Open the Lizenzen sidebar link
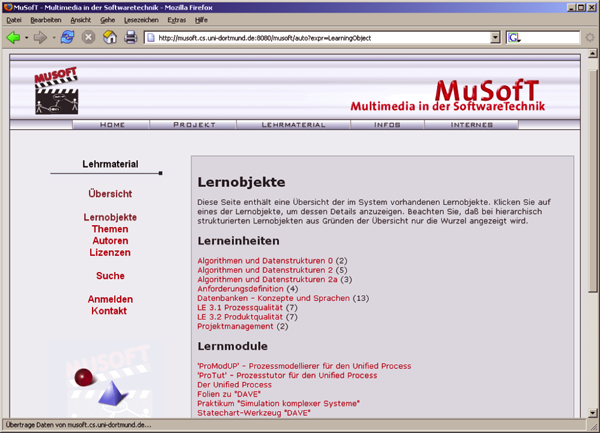The width and height of the screenshot is (600, 433). pos(110,252)
